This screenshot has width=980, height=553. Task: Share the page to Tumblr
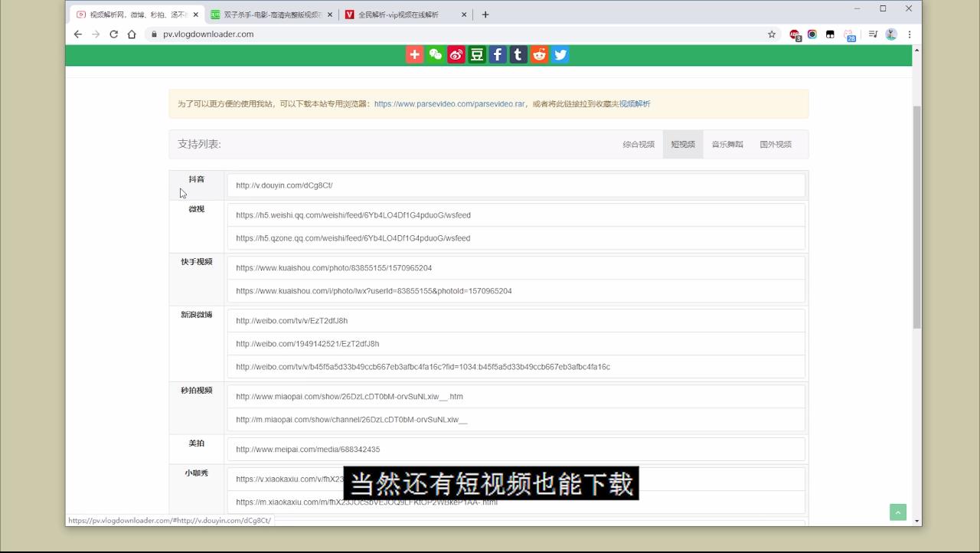(518, 54)
